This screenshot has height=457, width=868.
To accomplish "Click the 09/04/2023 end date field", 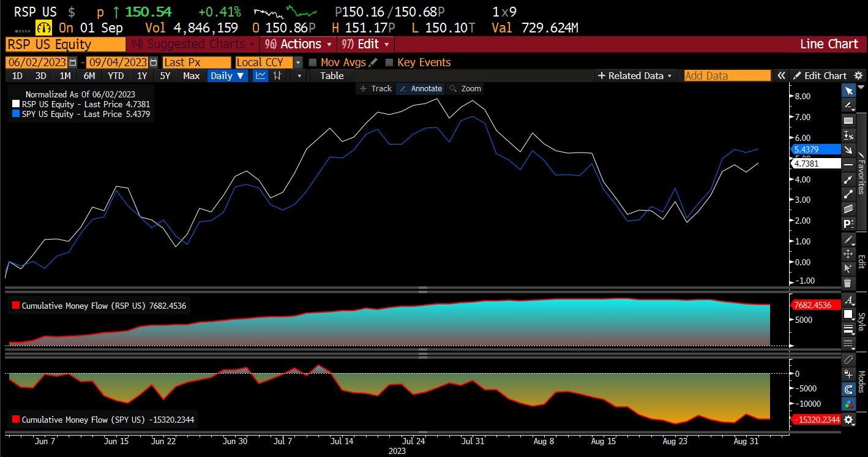I will tap(118, 62).
